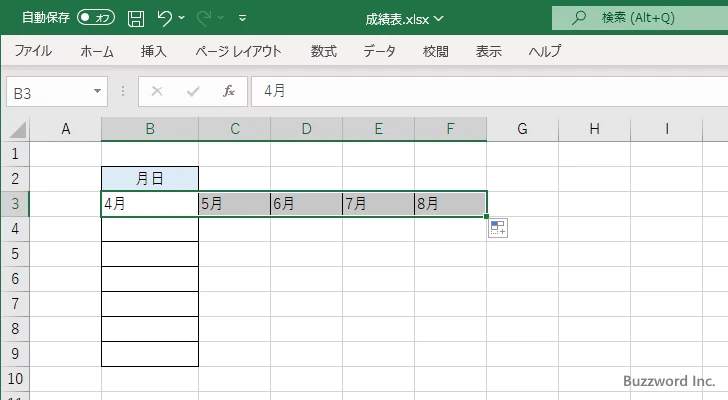Viewport: 728px width, 400px height.
Task: Click cell containing 7月
Action: (x=378, y=204)
